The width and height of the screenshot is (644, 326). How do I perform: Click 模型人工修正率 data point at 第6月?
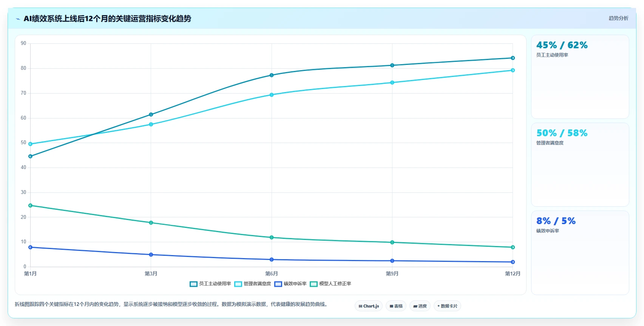tap(272, 237)
